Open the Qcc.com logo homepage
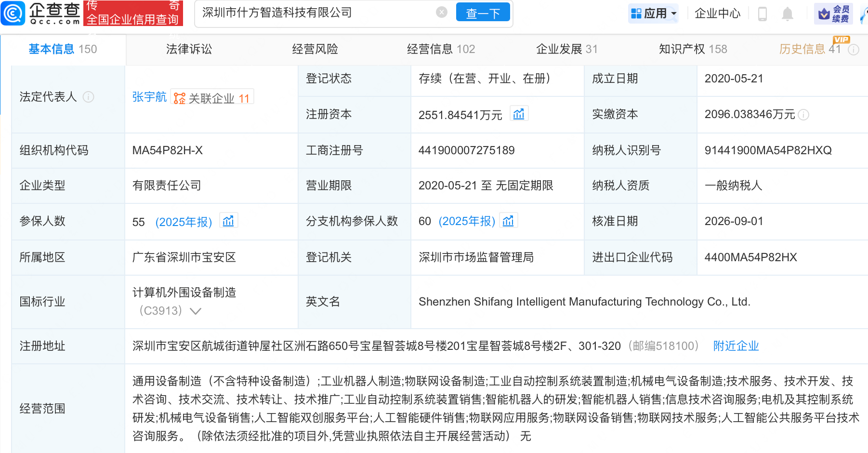The width and height of the screenshot is (868, 453). (x=41, y=13)
